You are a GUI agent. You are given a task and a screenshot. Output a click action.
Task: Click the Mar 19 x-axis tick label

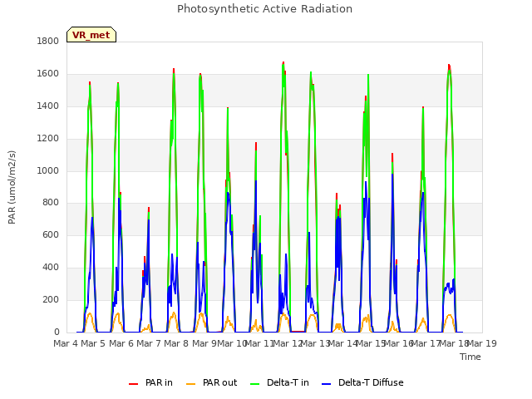(482, 343)
